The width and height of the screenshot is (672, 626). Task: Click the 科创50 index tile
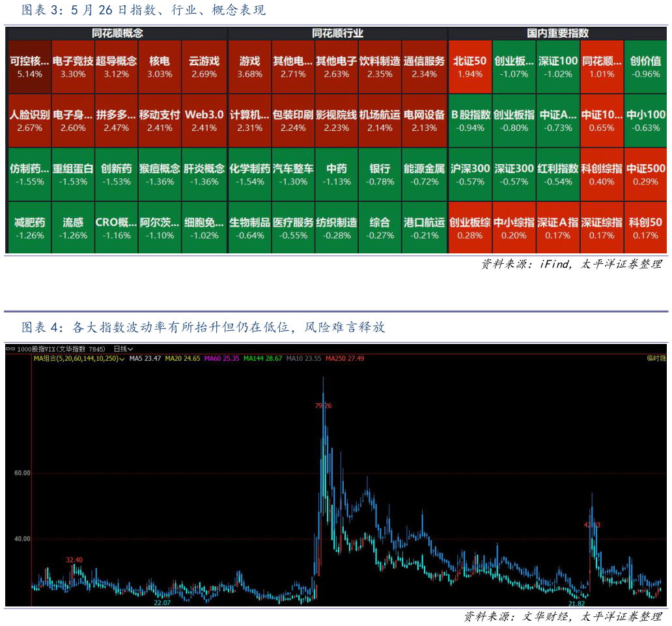tap(645, 227)
